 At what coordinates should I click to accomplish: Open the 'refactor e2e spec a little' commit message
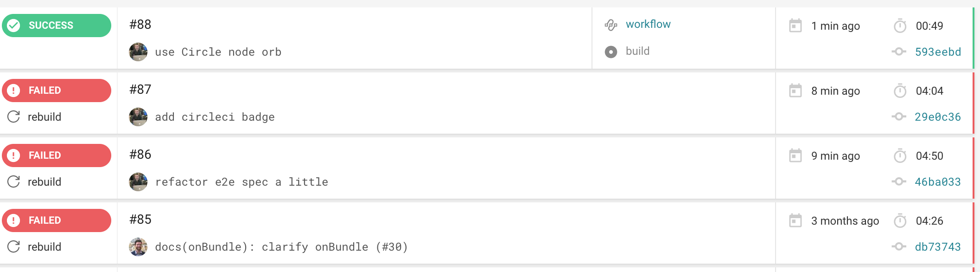tap(242, 182)
